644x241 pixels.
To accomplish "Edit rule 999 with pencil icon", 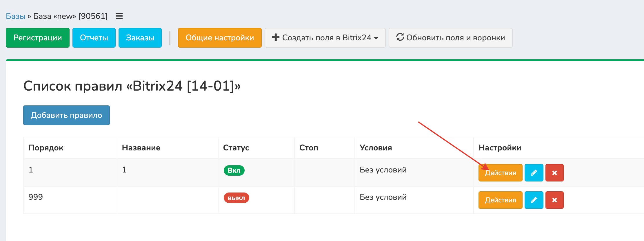I will 534,200.
